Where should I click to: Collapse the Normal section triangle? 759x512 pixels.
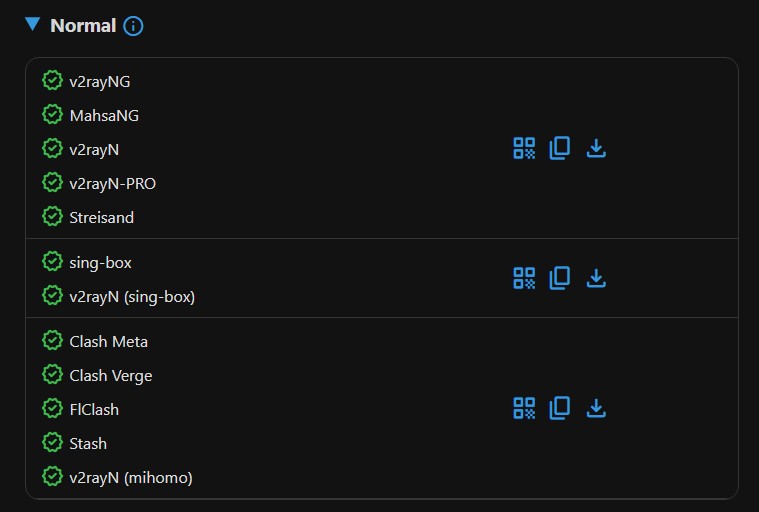click(x=33, y=25)
